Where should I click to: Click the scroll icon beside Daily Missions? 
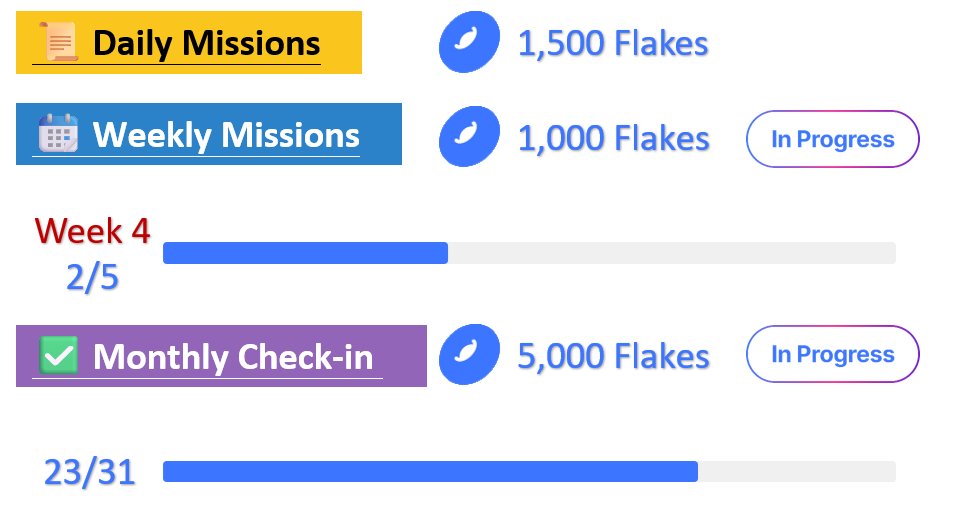(58, 41)
